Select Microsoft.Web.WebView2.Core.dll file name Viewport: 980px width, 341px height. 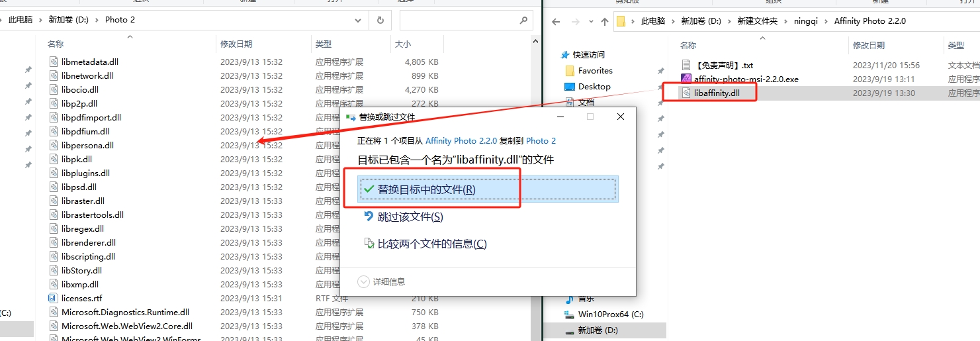(x=127, y=326)
